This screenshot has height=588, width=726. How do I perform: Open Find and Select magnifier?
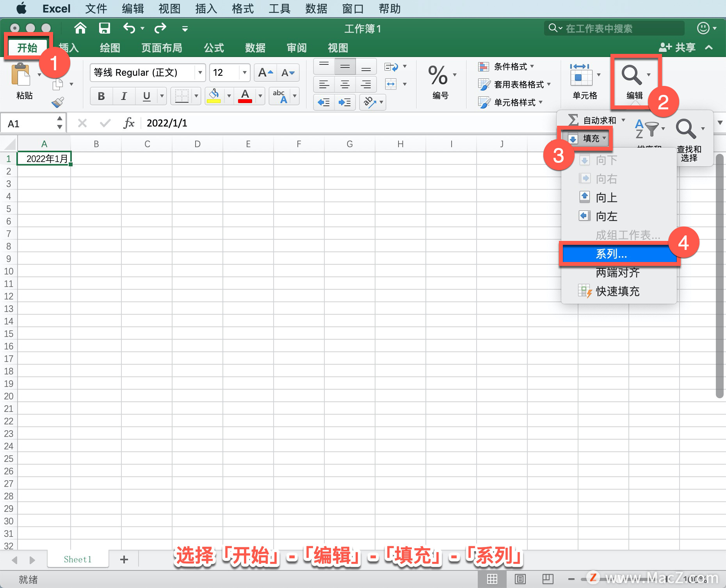pyautogui.click(x=686, y=129)
